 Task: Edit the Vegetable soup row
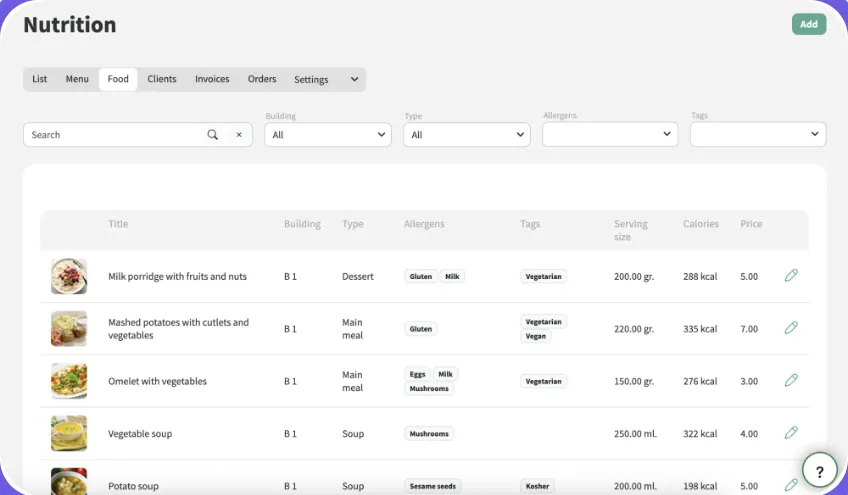pyautogui.click(x=791, y=433)
